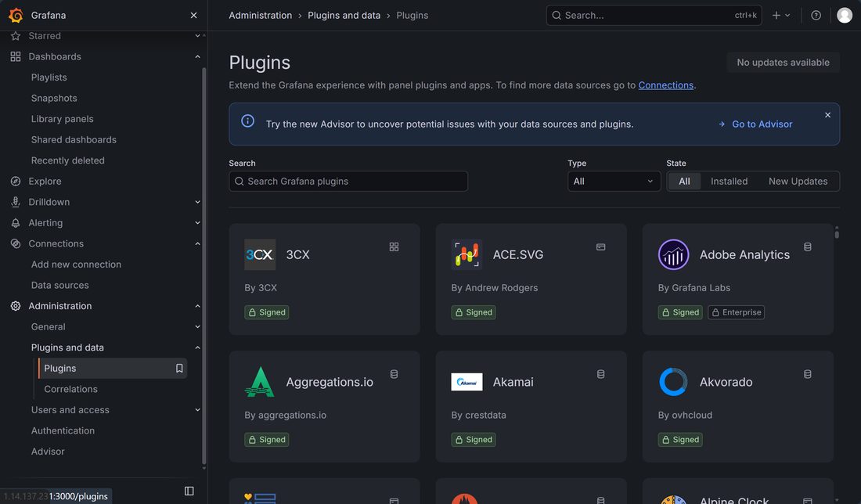Click the plugin list scrollbar
The height and width of the screenshot is (504, 861).
(x=836, y=233)
